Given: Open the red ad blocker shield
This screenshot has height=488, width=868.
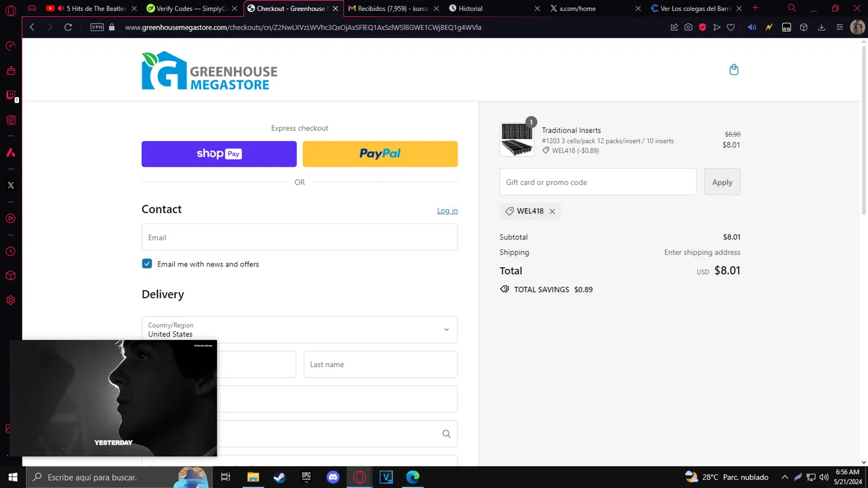Looking at the screenshot, I should coord(703,27).
